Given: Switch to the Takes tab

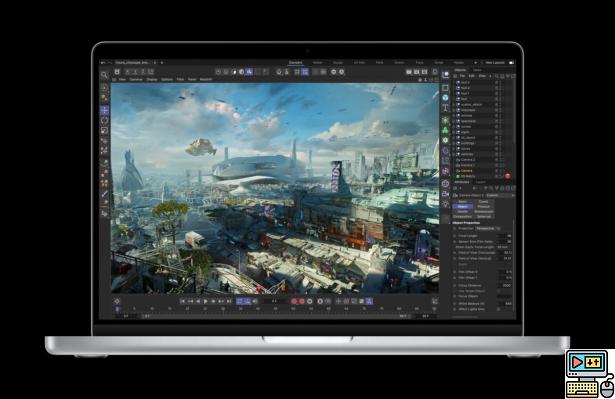Looking at the screenshot, I should coord(477,70).
